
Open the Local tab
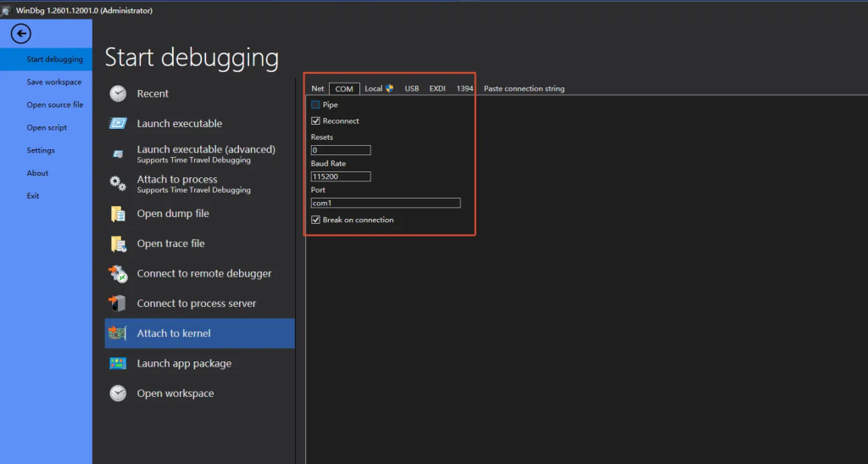(x=379, y=88)
